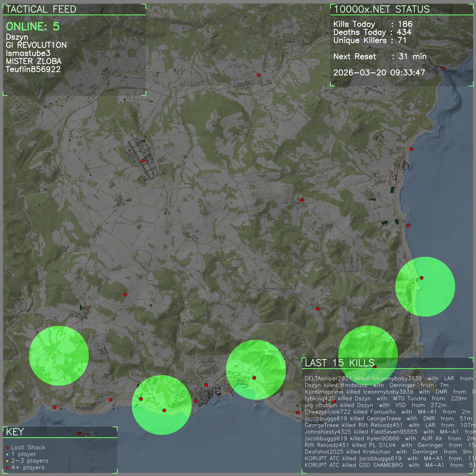Click the Next Reset 31 min line
The width and height of the screenshot is (476, 476).
click(x=380, y=57)
